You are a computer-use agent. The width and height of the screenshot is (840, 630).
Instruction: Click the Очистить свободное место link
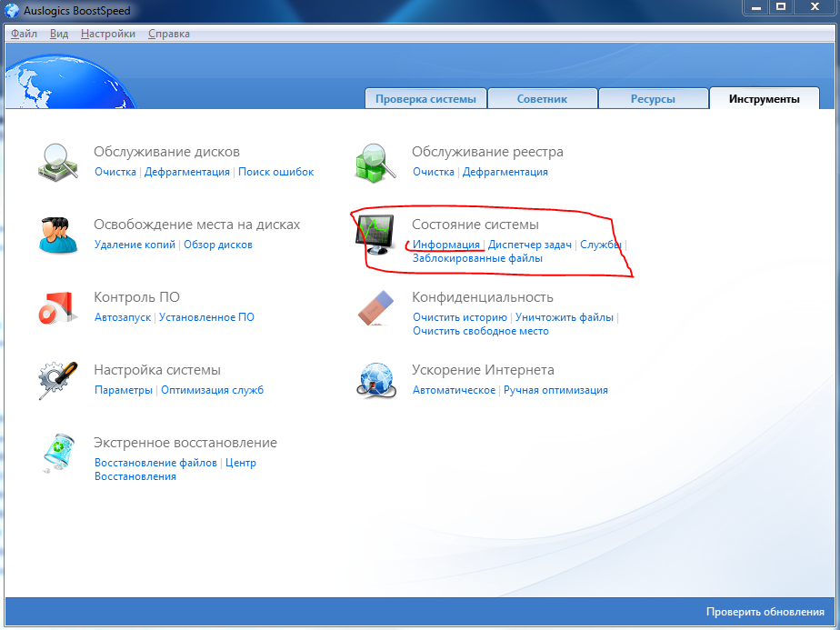pos(481,331)
